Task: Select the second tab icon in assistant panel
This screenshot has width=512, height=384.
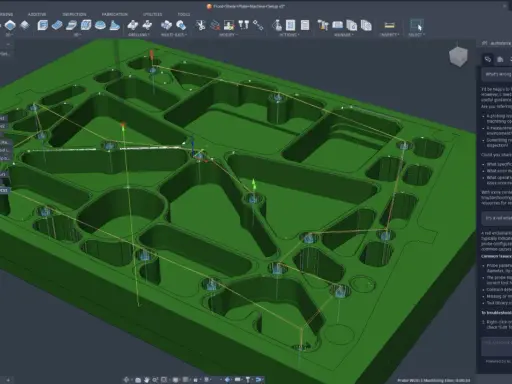Action: point(500,59)
